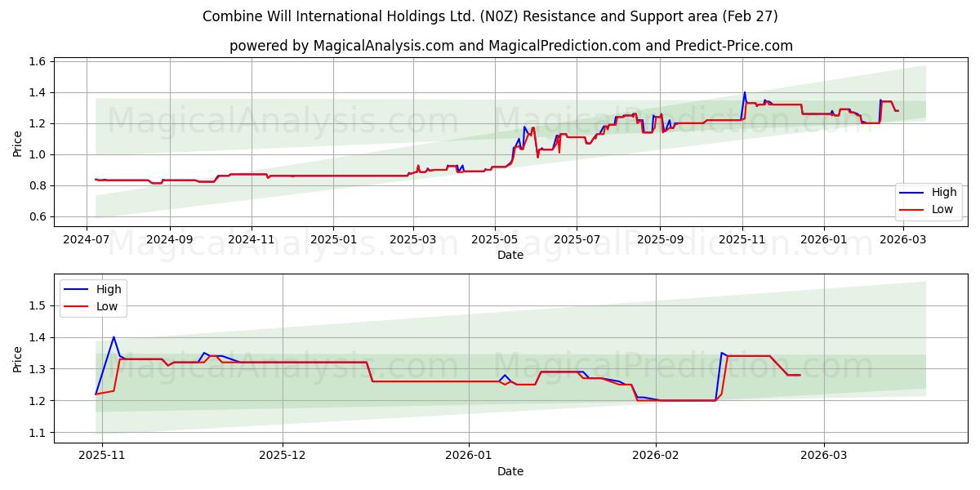The image size is (980, 490).
Task: Click the 'Date' axis label of the top chart
Action: pos(510,256)
